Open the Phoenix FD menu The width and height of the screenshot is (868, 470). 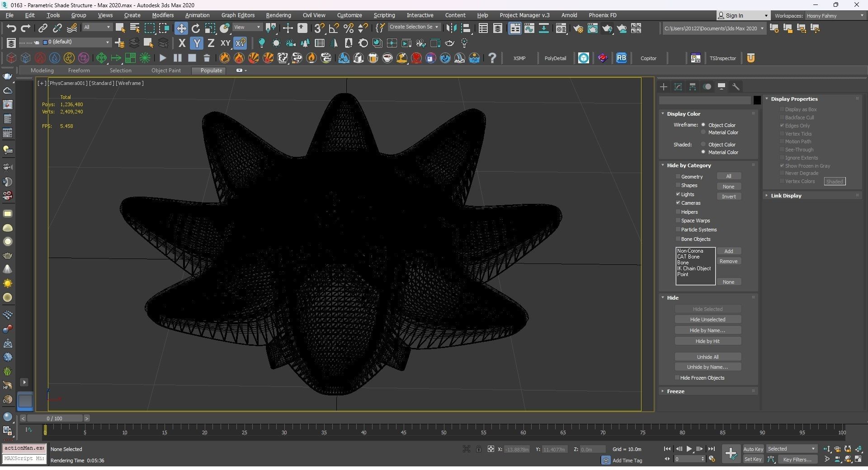(602, 15)
